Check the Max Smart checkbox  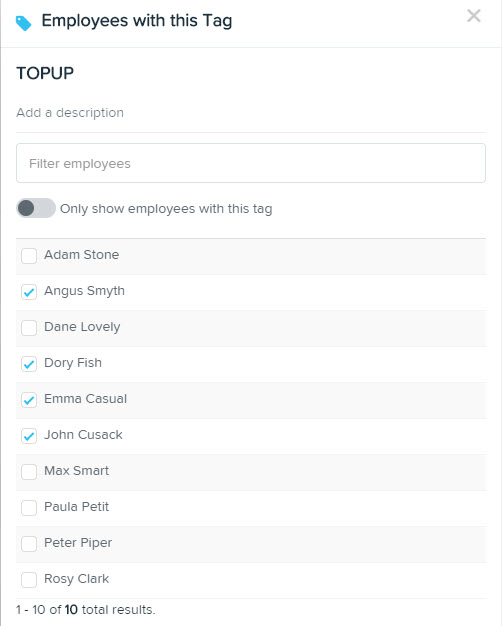(29, 471)
